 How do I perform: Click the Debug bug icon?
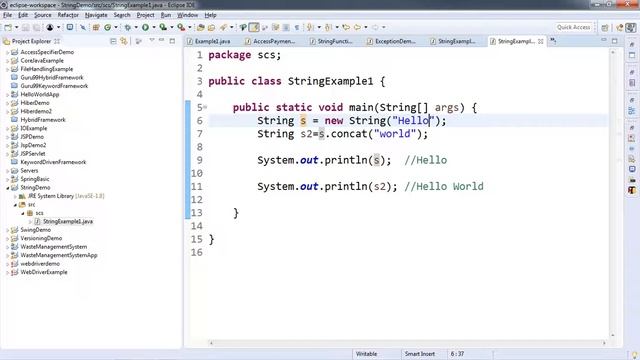(x=128, y=27)
